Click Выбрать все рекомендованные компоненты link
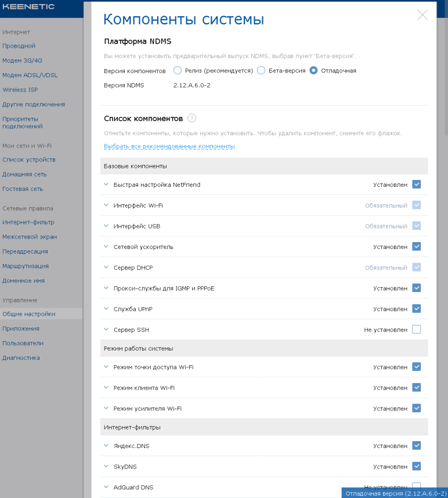The height and width of the screenshot is (498, 448). (169, 146)
